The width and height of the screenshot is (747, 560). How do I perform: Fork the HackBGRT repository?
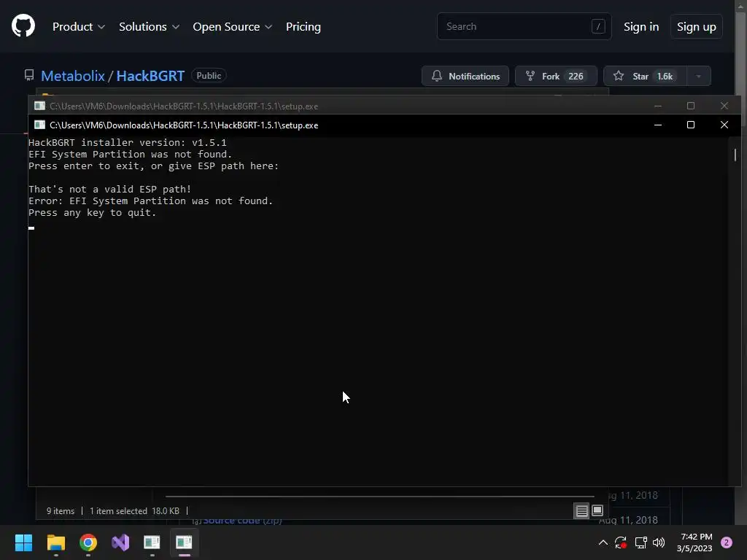556,76
